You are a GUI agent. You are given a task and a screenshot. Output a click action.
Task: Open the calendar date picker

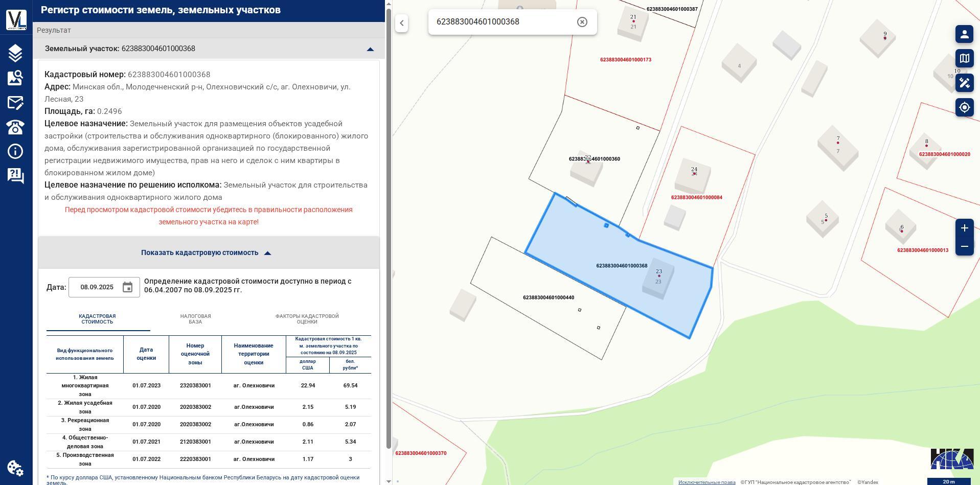tap(127, 287)
